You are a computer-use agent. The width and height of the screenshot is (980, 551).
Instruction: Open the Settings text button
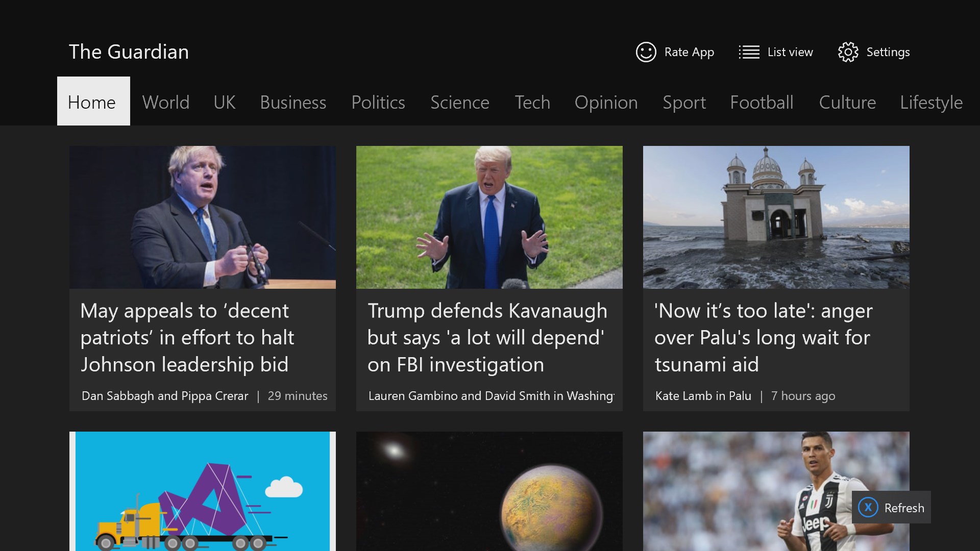click(x=888, y=52)
